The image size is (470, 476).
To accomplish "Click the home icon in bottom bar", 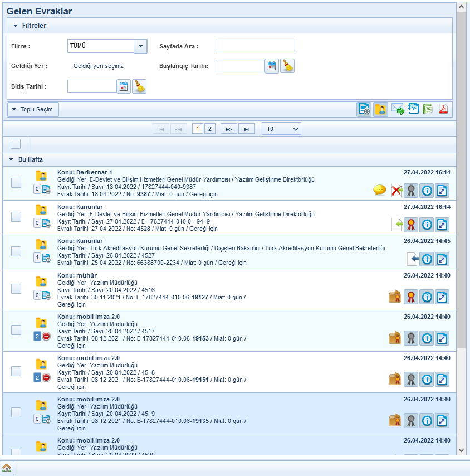I will [x=7, y=468].
